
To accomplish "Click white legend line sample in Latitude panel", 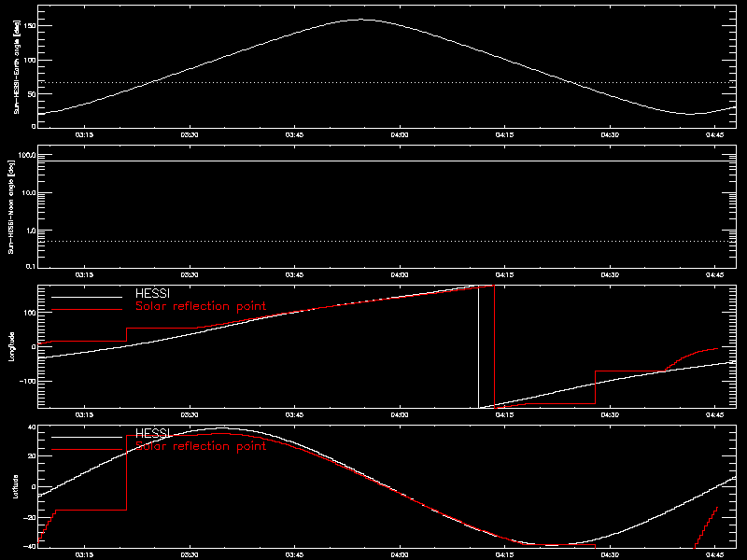I will (87, 437).
